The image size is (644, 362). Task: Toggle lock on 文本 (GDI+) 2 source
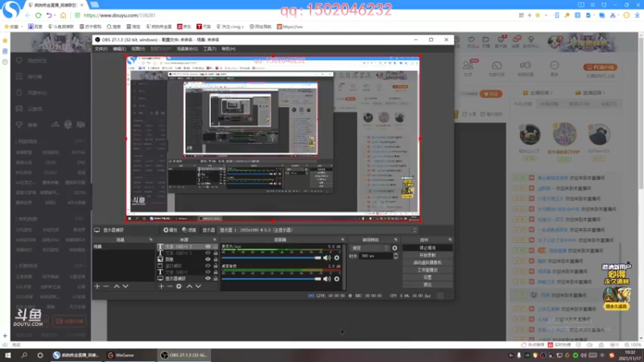tap(216, 253)
